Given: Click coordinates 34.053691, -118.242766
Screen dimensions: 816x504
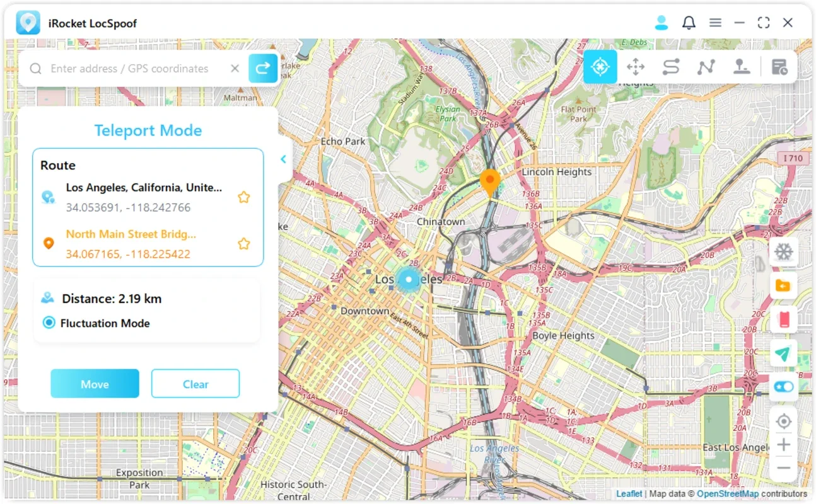Looking at the screenshot, I should [128, 207].
